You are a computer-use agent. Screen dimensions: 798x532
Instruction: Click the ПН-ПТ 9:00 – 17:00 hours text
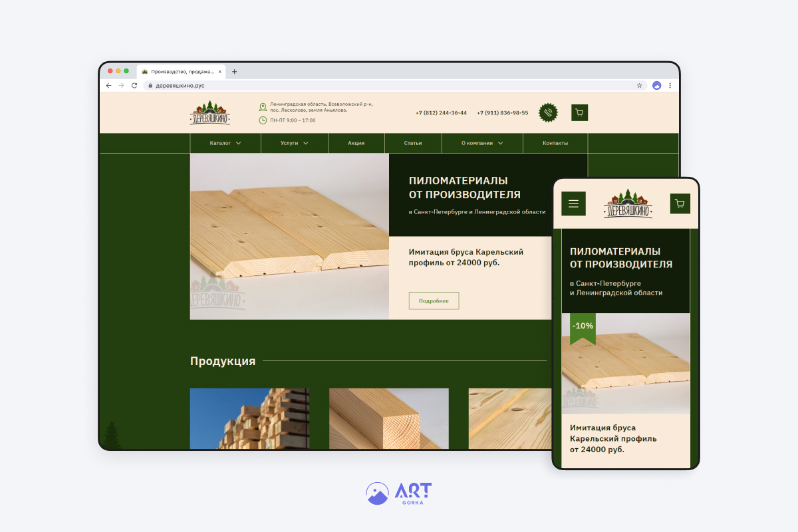tap(293, 120)
